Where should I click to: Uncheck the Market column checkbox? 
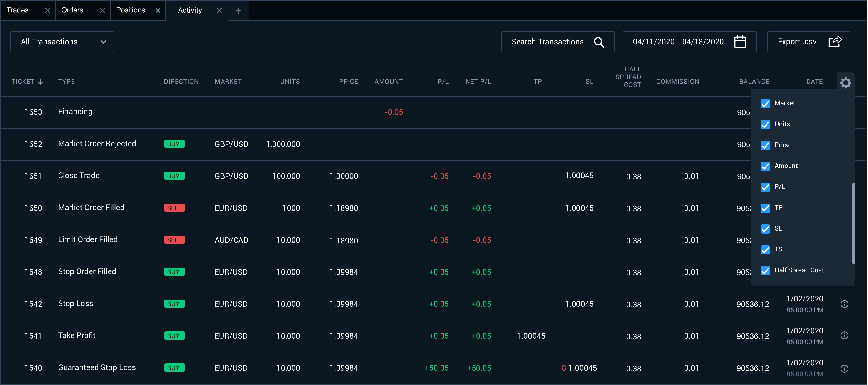765,103
